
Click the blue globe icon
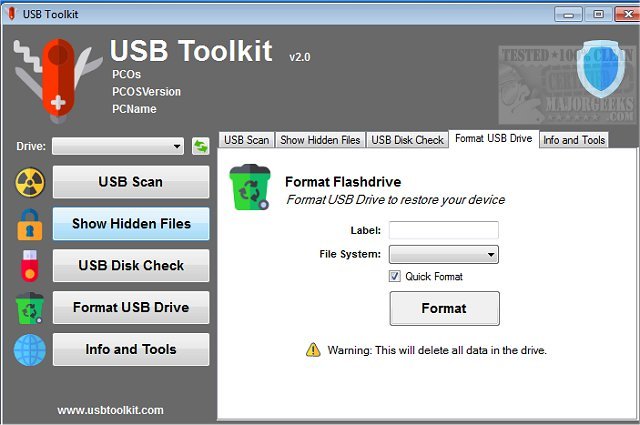(x=30, y=350)
